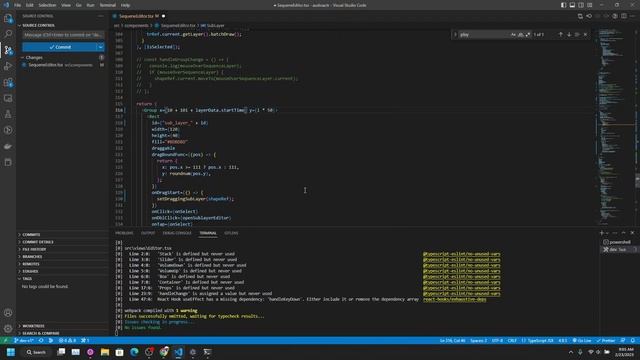Open the Accounts icon in activity bar

[x=8, y=313]
